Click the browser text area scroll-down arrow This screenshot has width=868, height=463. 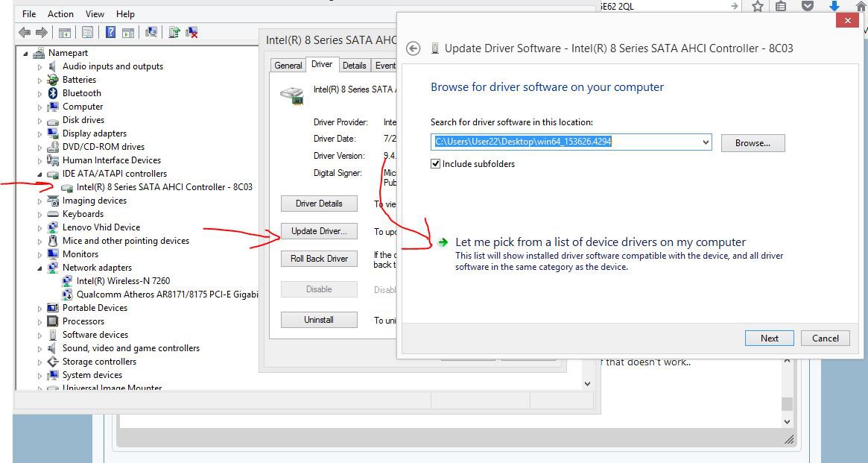[x=788, y=422]
